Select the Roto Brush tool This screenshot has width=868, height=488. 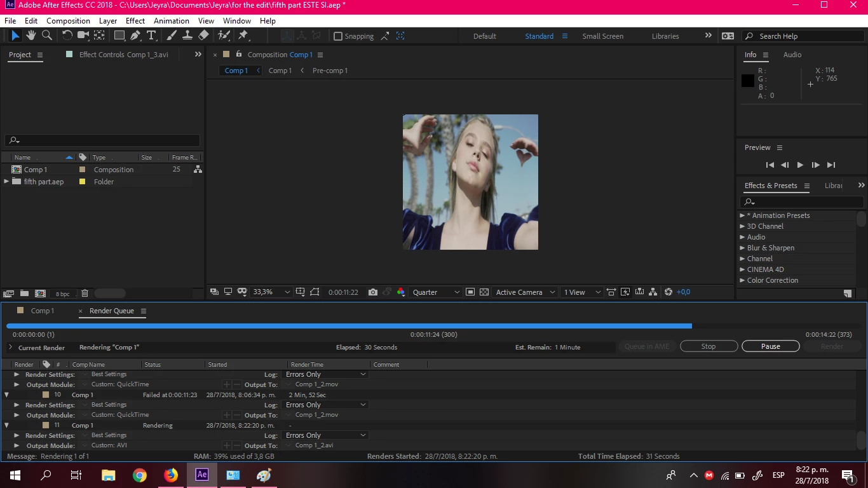click(224, 36)
